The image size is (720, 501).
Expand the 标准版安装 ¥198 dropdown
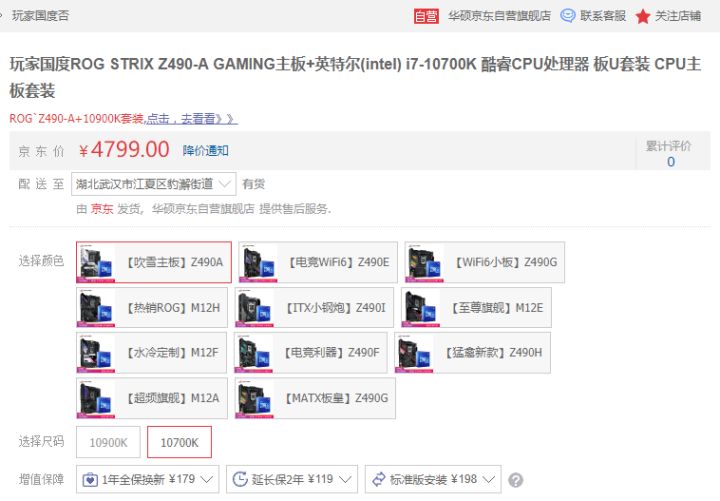pos(433,479)
